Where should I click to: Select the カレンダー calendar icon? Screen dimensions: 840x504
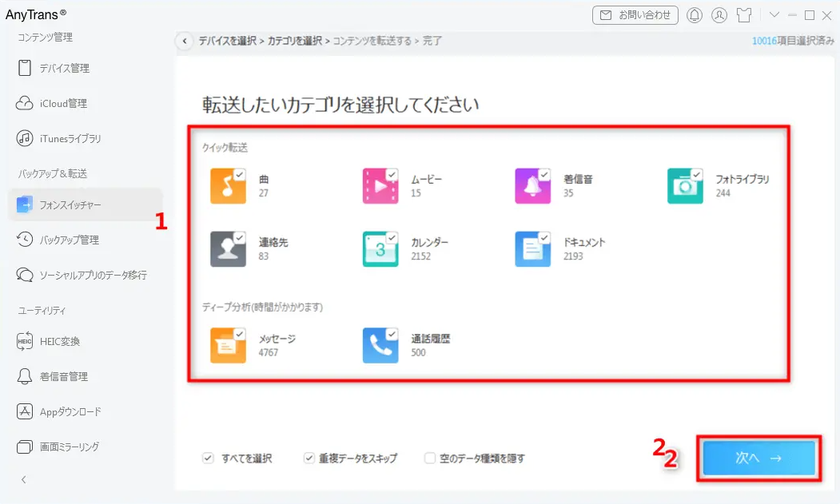380,249
